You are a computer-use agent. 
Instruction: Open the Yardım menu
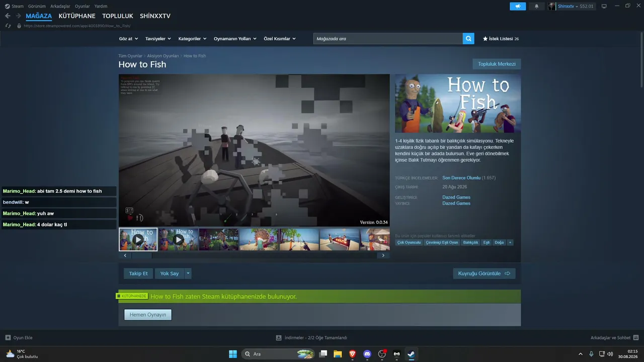click(x=101, y=6)
